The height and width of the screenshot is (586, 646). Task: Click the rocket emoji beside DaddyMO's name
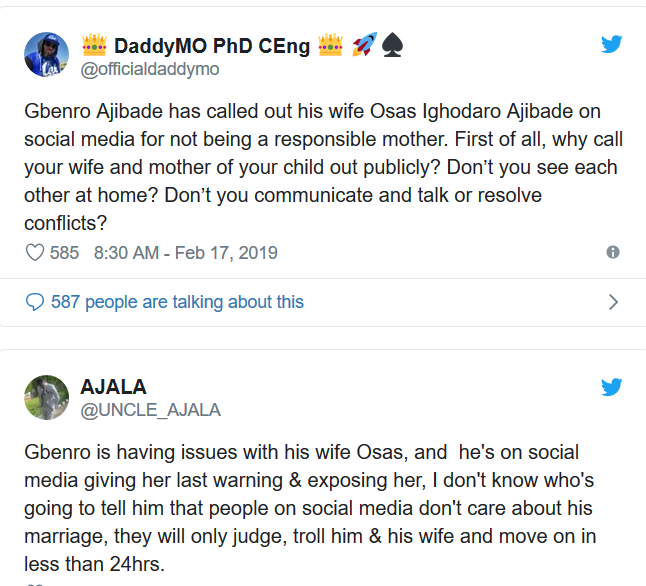364,44
